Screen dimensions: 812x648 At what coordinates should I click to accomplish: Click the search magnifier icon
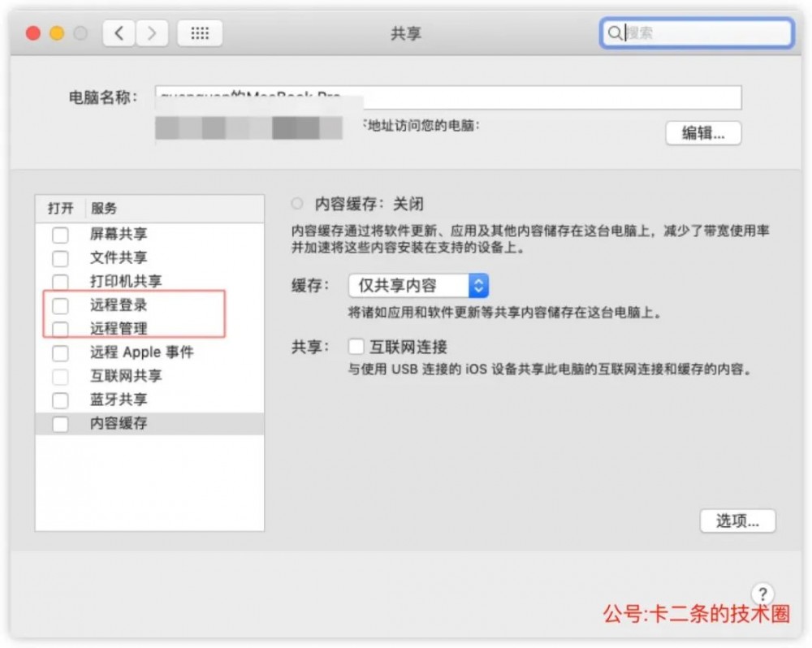point(615,33)
